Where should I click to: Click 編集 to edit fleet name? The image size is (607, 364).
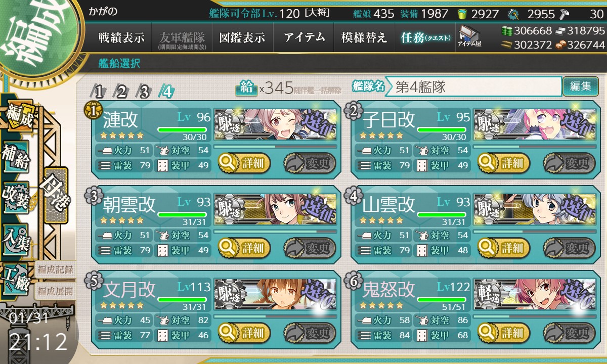[x=580, y=86]
